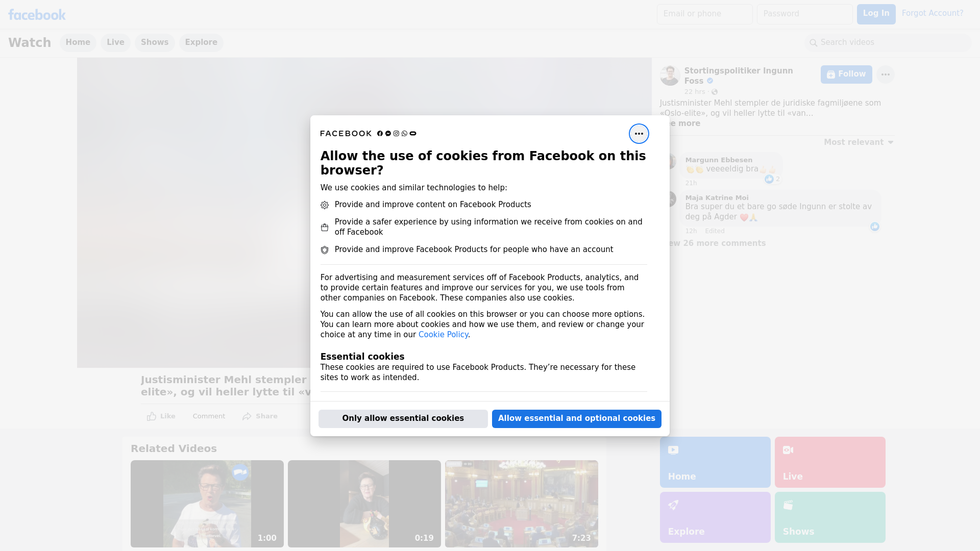This screenshot has width=980, height=551.
Task: Open the post options ellipsis next to Follow
Action: [x=885, y=74]
